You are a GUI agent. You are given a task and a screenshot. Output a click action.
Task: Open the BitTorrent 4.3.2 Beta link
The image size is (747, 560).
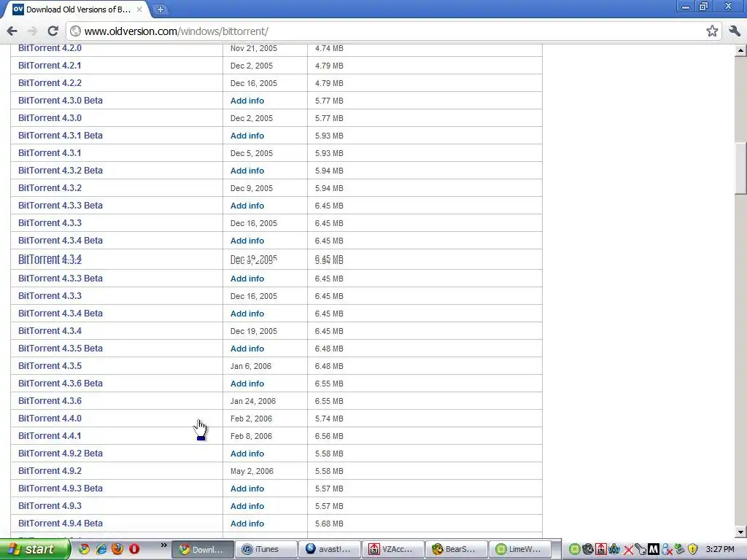(61, 171)
